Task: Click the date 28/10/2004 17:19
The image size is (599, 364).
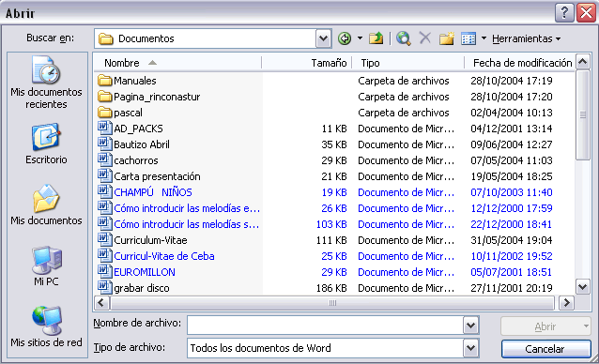Action: coord(512,81)
